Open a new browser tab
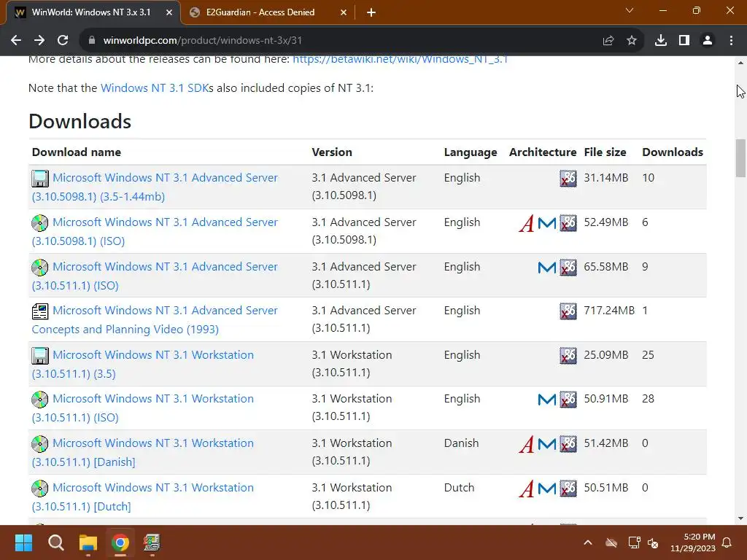 [x=371, y=13]
